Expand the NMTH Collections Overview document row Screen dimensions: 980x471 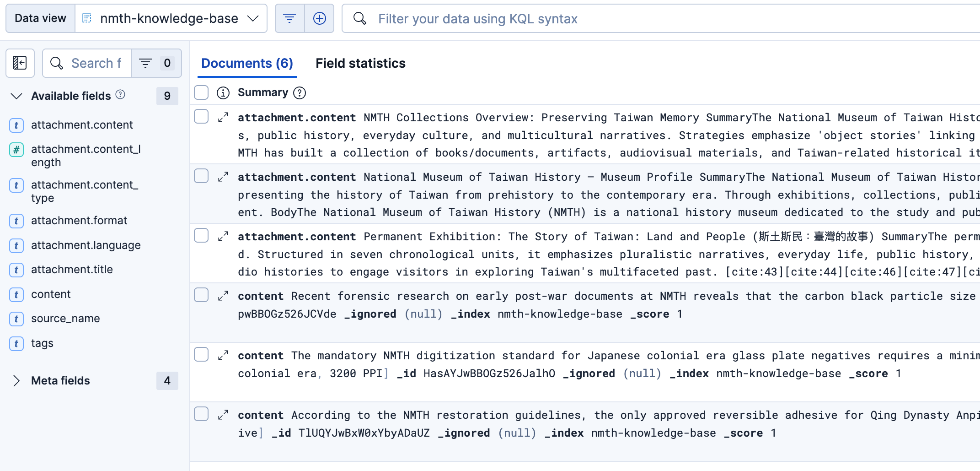click(x=223, y=118)
